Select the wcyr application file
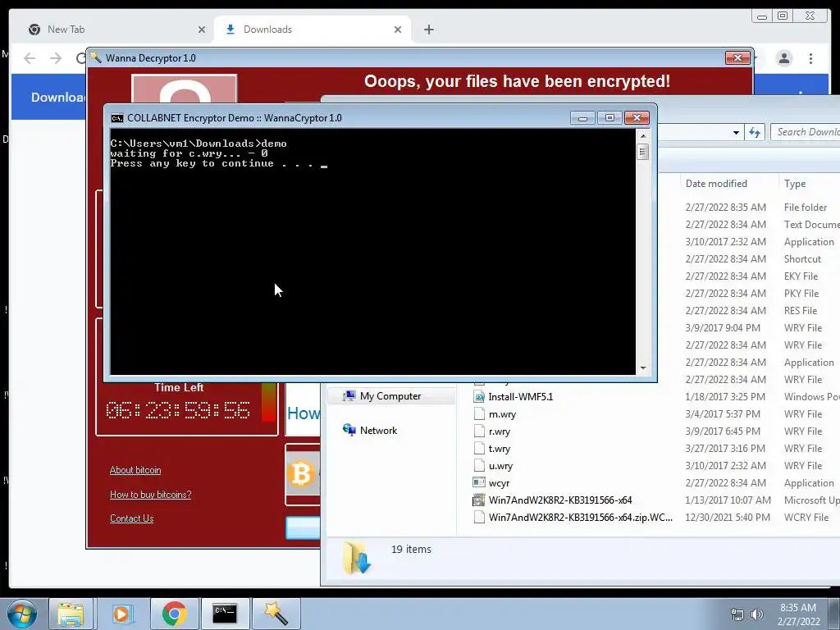 click(x=499, y=482)
